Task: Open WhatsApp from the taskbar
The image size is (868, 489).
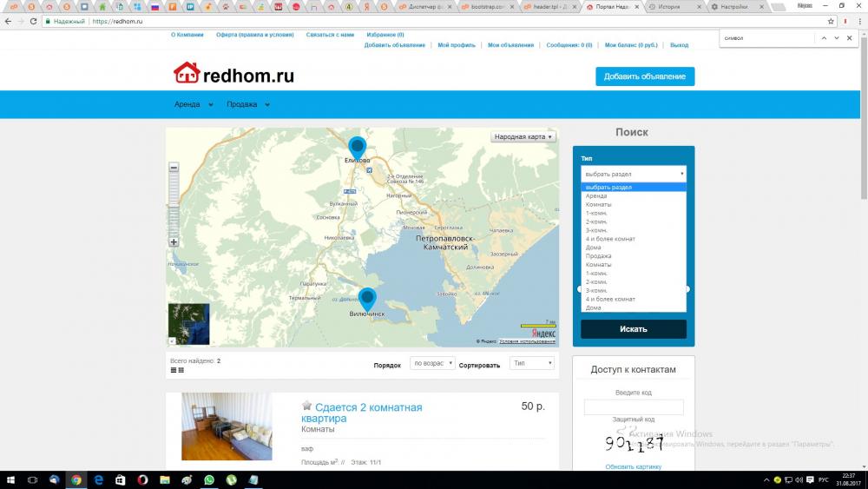Action: coord(208,480)
